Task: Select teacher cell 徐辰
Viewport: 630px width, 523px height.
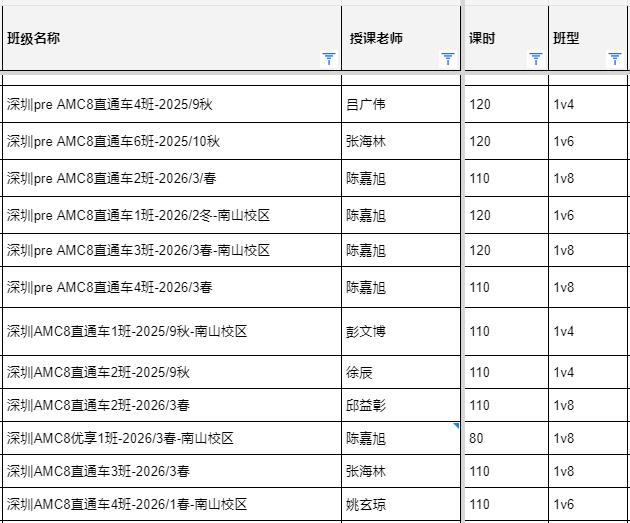Action: (x=401, y=372)
